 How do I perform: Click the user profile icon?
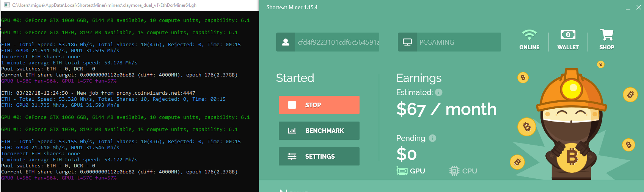(286, 42)
